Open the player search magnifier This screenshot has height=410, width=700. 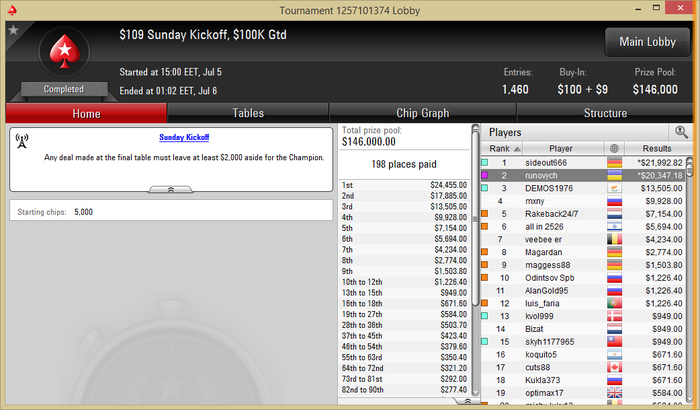click(x=681, y=132)
